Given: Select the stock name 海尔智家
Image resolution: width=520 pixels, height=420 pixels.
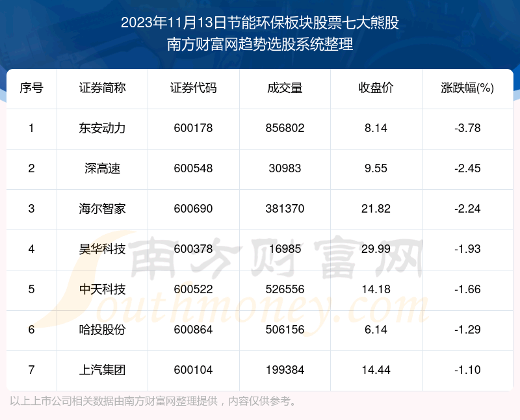Looking at the screenshot, I should [102, 209].
